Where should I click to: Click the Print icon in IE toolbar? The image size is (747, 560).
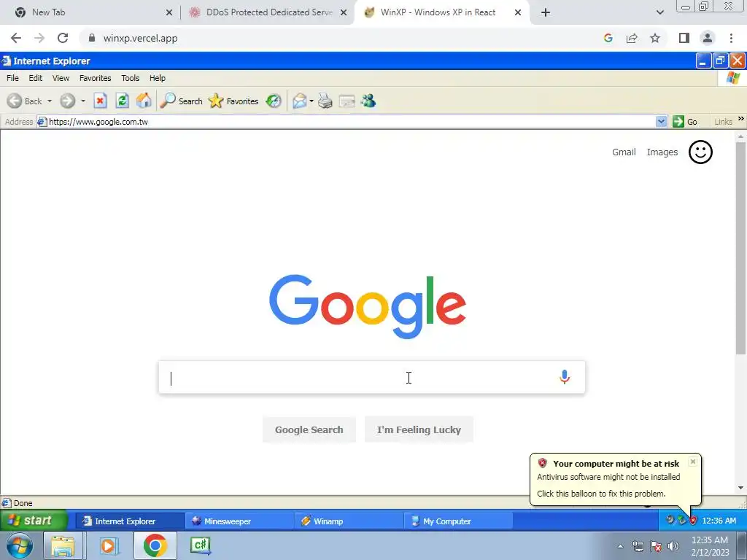pyautogui.click(x=325, y=101)
